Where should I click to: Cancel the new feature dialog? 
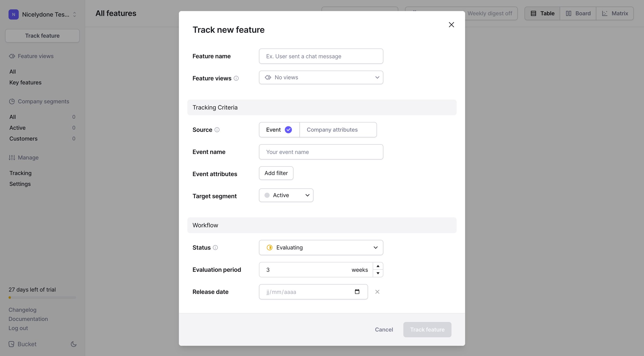384,329
